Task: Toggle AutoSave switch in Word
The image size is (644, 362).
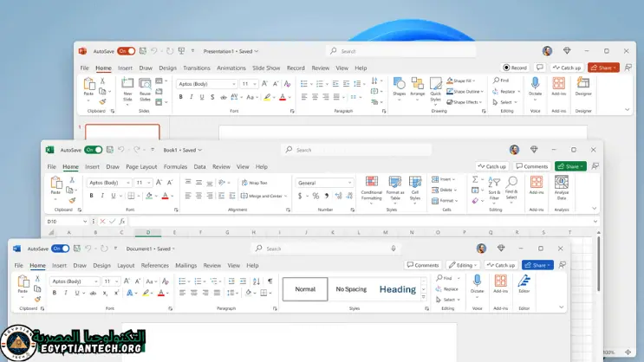Action: pyautogui.click(x=60, y=249)
